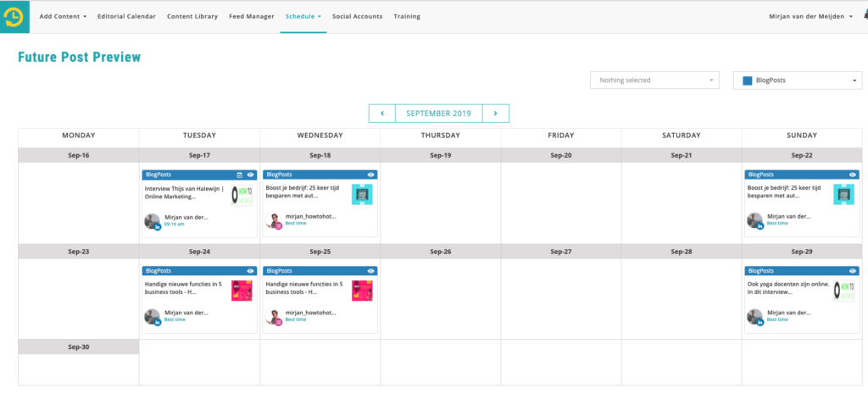Toggle eye preview icon on Sep-22 post
This screenshot has width=868, height=399.
853,175
